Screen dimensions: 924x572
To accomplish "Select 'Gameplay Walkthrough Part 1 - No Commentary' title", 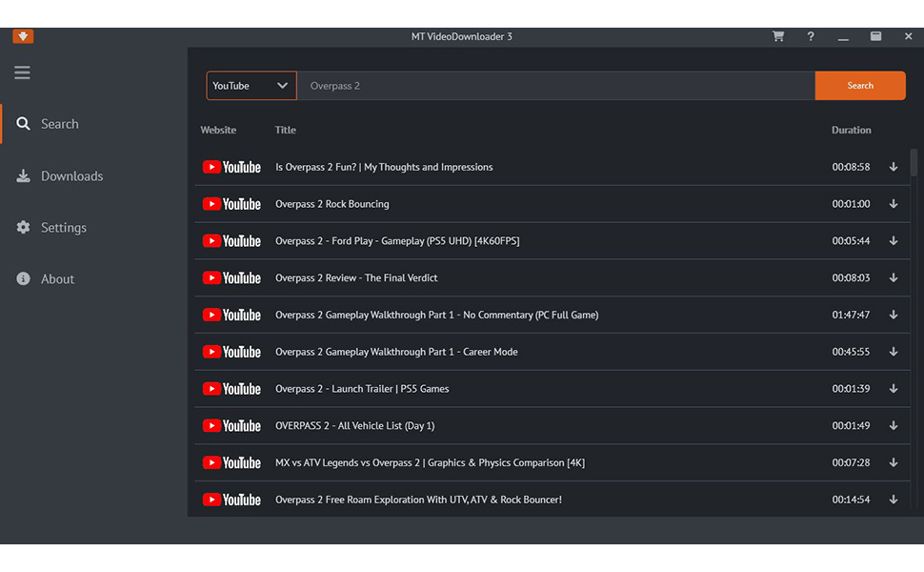I will [x=436, y=315].
